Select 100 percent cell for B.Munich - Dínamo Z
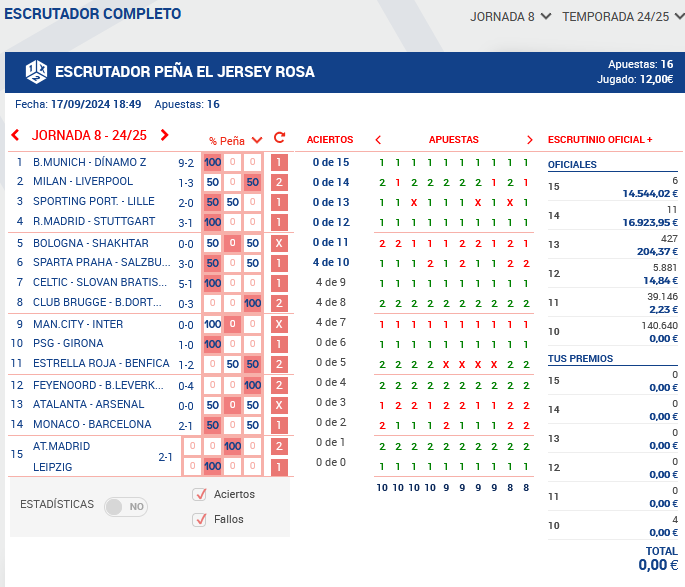685x587 pixels. click(213, 162)
